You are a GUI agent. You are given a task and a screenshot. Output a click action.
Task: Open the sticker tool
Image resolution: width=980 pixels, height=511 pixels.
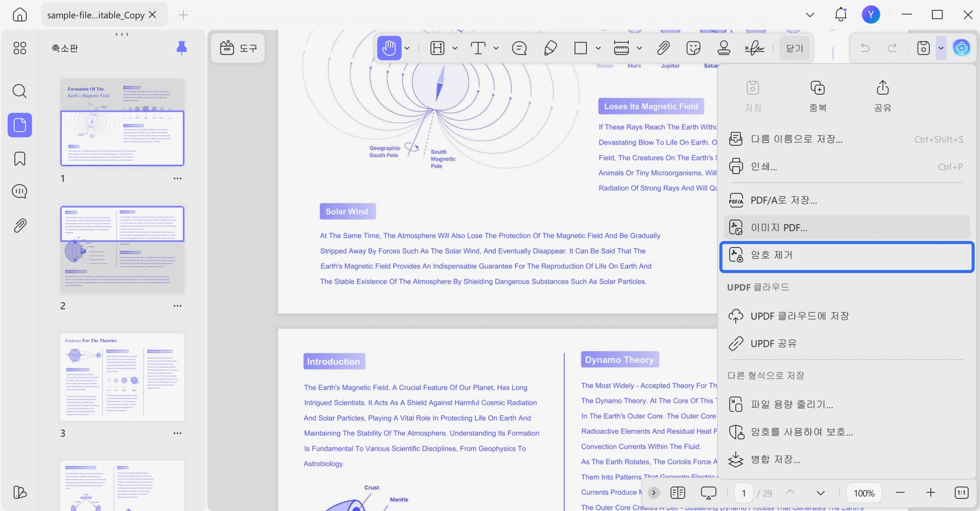coord(693,48)
